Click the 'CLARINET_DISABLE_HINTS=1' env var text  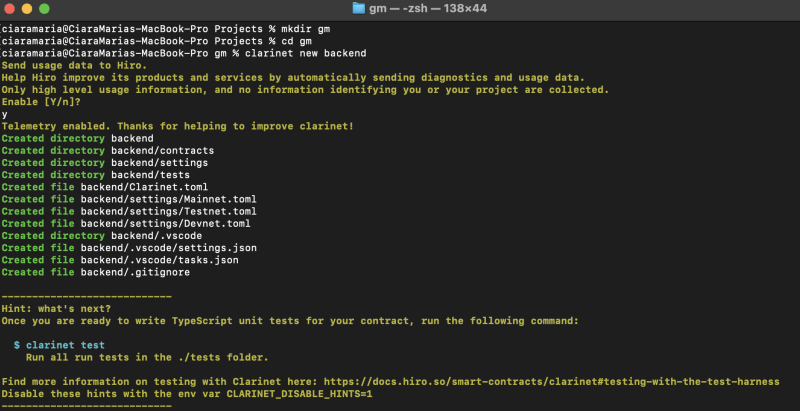299,394
